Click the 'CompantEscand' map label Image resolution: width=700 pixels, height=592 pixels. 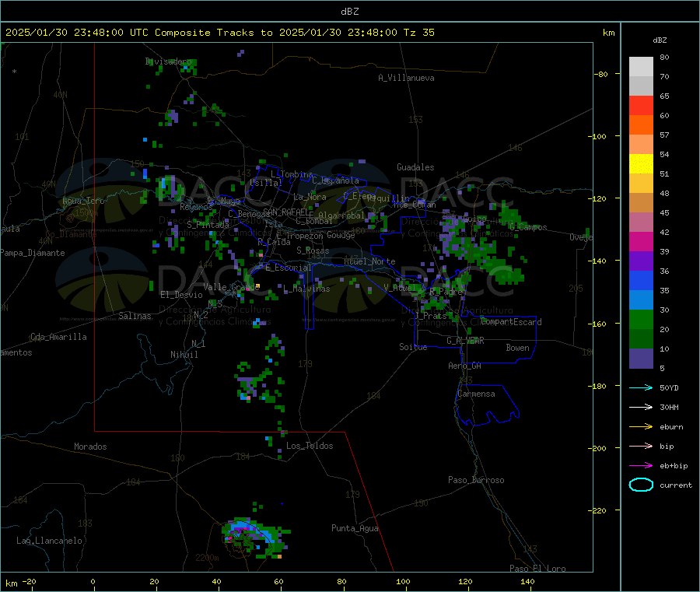click(511, 322)
